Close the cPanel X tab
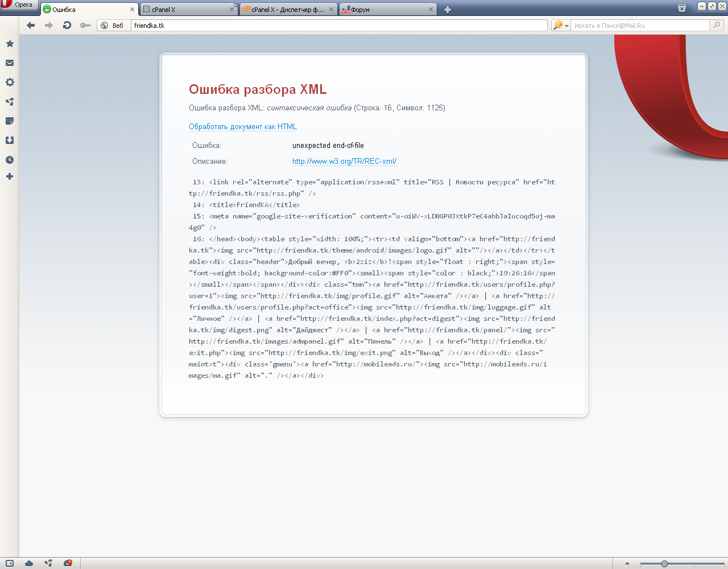The height and width of the screenshot is (569, 728). pos(231,10)
